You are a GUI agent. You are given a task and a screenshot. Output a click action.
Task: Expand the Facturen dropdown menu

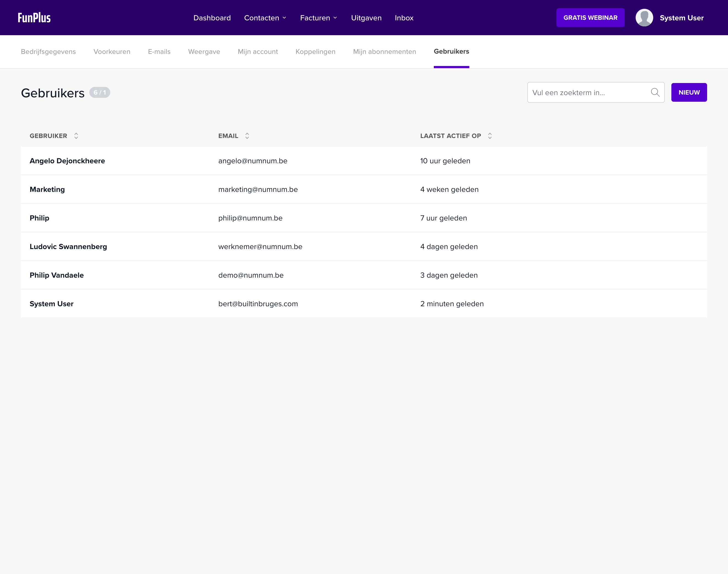pyautogui.click(x=318, y=18)
